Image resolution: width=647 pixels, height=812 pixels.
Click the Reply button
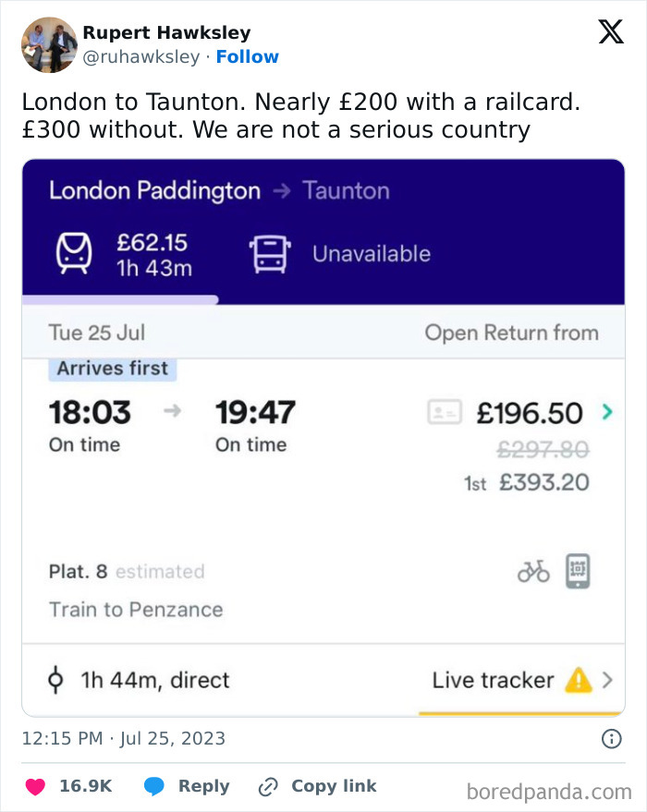point(187,787)
